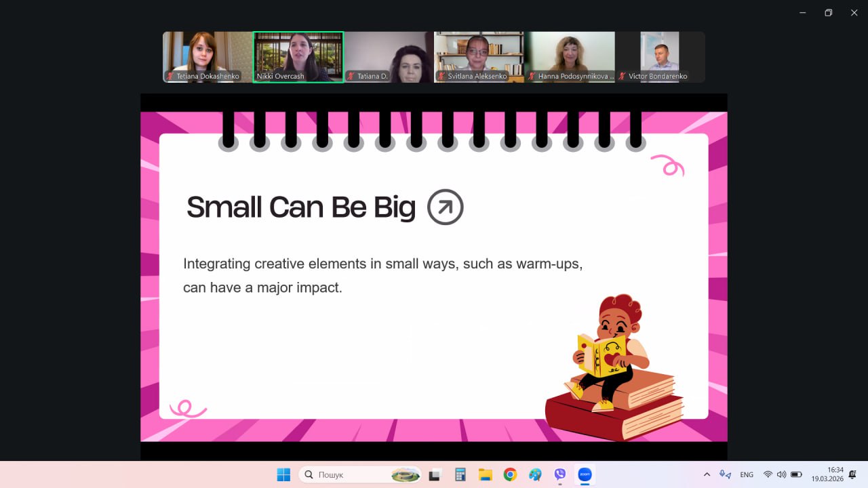Click the battery status icon

pyautogui.click(x=796, y=474)
